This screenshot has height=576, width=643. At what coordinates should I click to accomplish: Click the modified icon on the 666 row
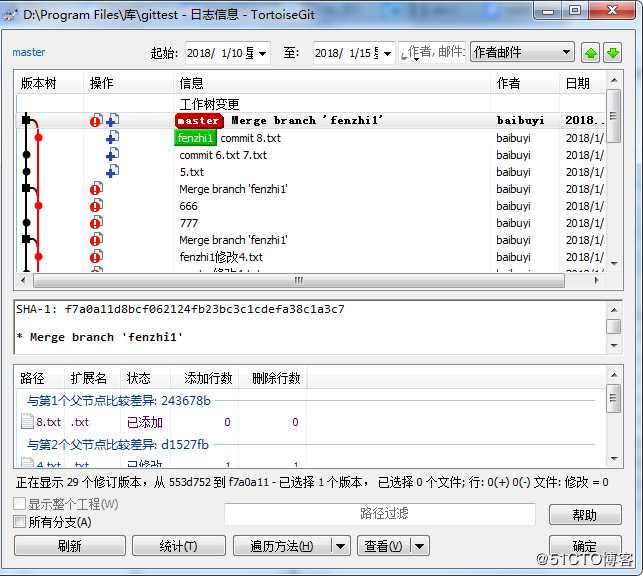click(96, 205)
